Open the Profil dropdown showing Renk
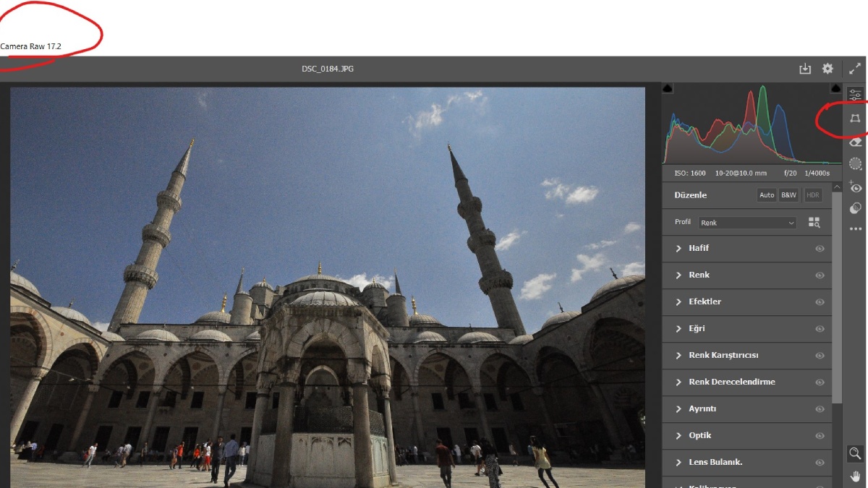 click(x=747, y=223)
